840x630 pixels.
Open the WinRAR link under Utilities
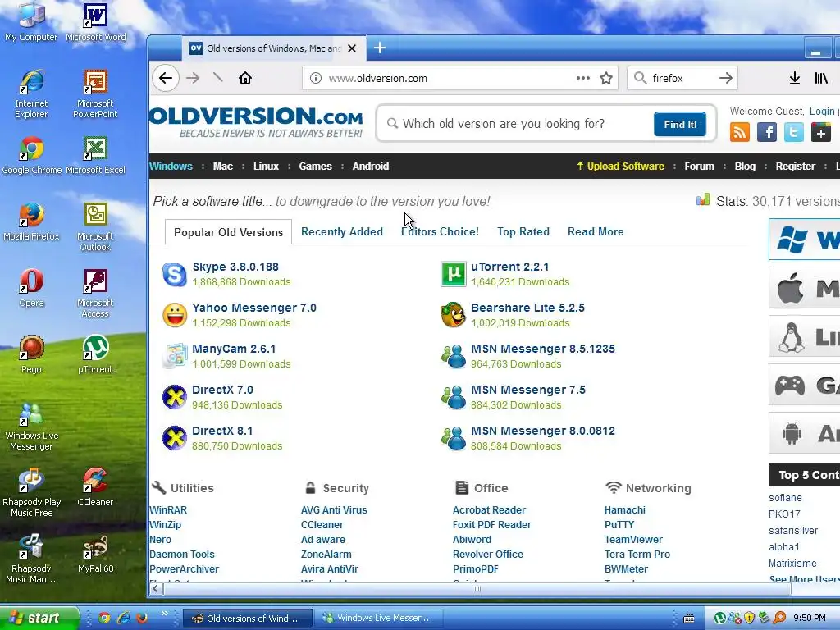click(x=168, y=510)
